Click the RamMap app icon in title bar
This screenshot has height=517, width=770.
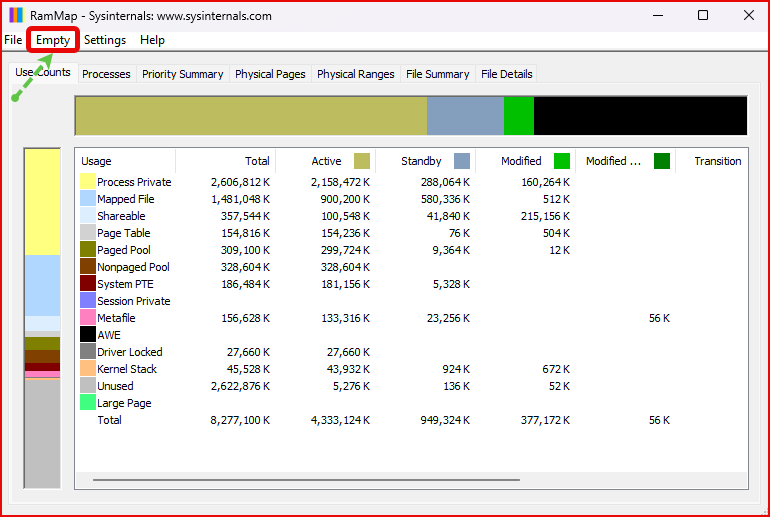(16, 15)
